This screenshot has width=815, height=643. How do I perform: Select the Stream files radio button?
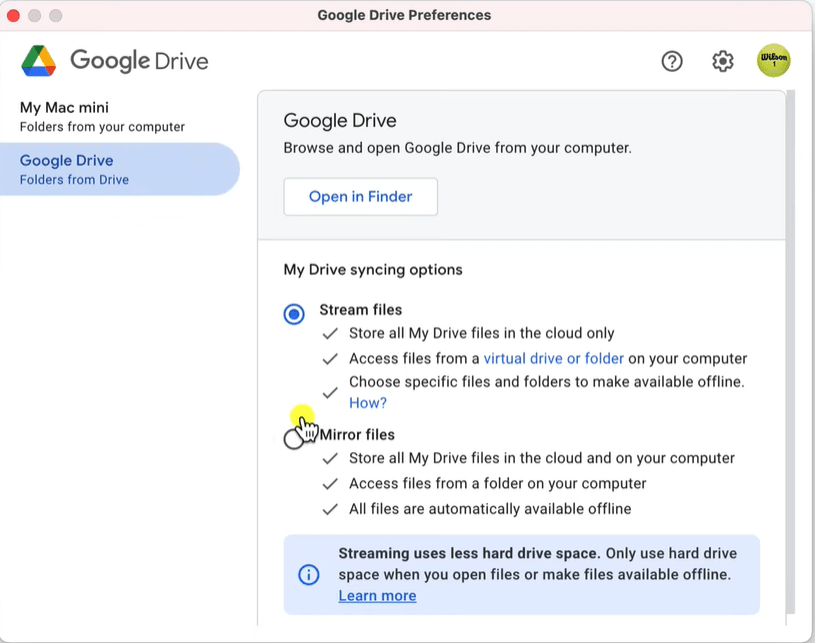click(294, 314)
